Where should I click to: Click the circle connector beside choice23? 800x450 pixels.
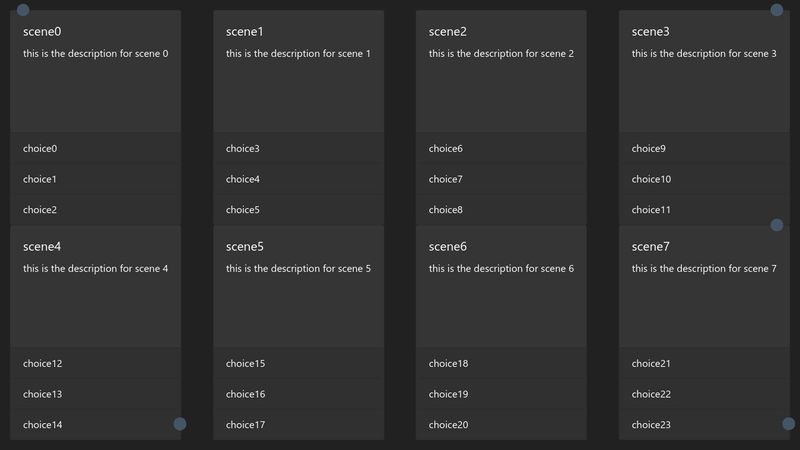[x=788, y=424]
